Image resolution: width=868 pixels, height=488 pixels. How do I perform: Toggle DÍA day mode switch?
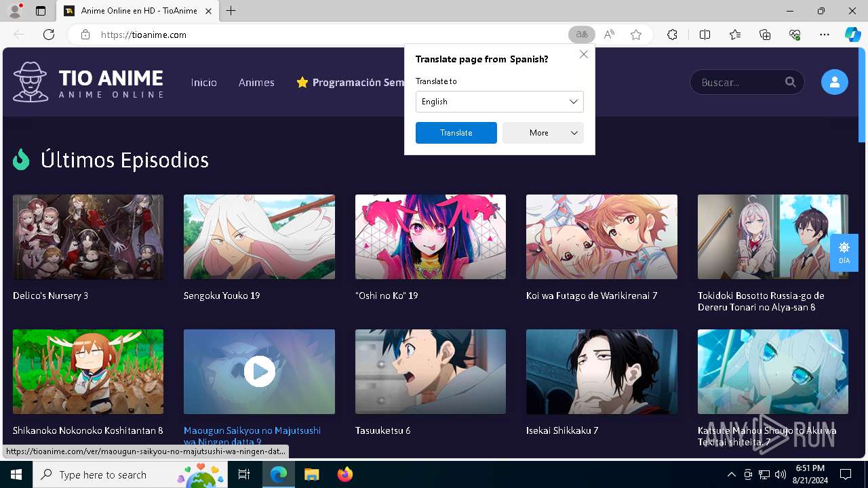point(844,253)
